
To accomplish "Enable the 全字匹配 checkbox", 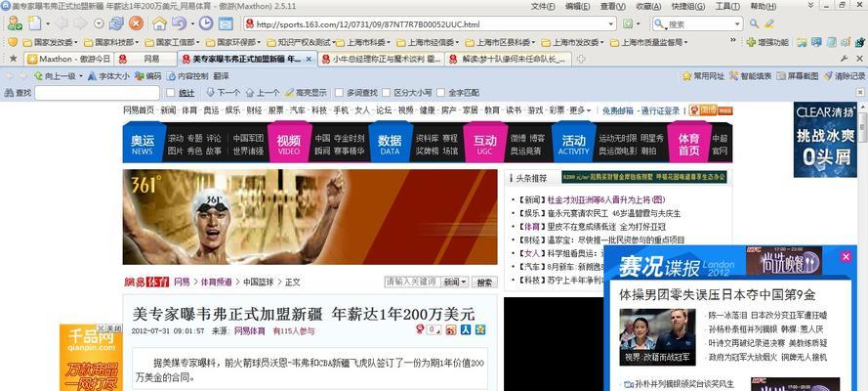I will [x=440, y=93].
